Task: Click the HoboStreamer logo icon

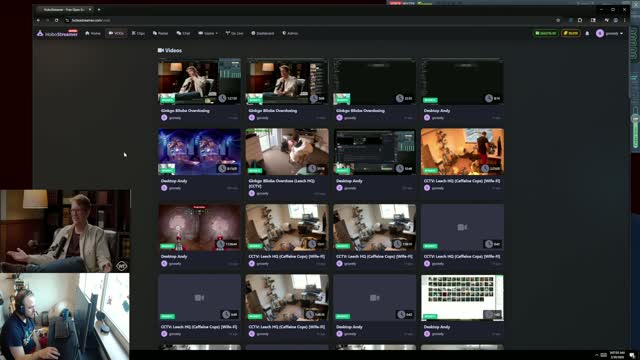Action: (x=40, y=33)
